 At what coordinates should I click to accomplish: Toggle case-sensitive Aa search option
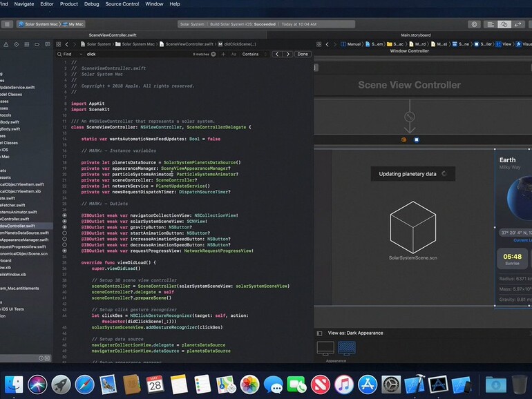234,55
